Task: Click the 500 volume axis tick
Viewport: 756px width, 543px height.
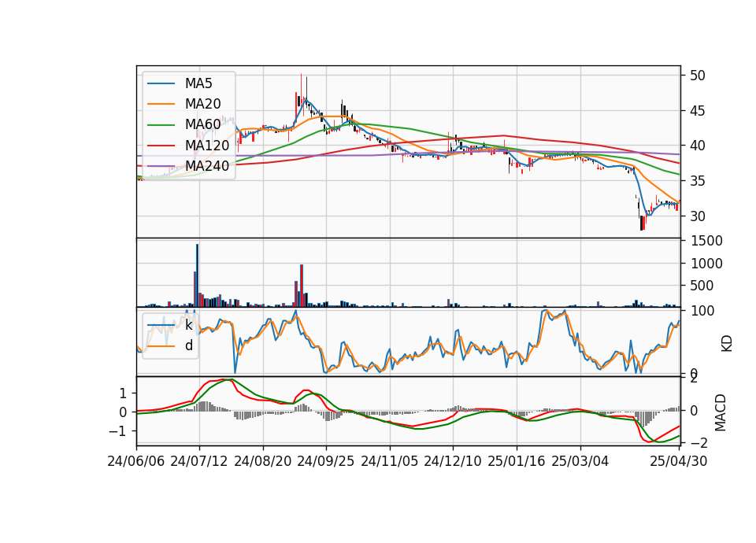Action: 702,286
